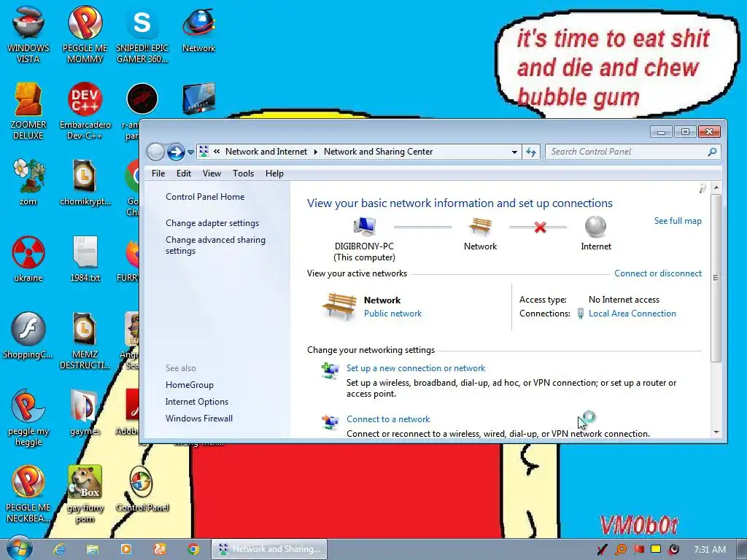Go to Control Panel Home
Viewport: 747px width, 560px height.
coord(205,197)
